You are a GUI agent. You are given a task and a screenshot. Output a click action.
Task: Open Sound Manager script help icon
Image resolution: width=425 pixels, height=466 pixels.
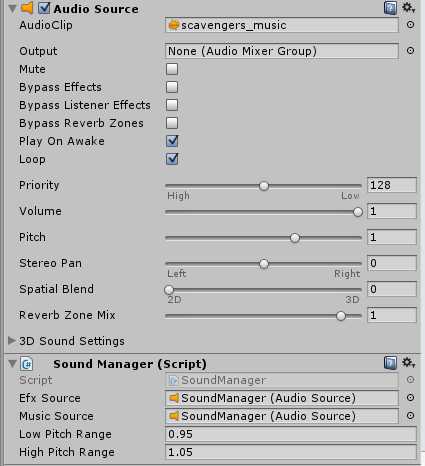point(390,363)
